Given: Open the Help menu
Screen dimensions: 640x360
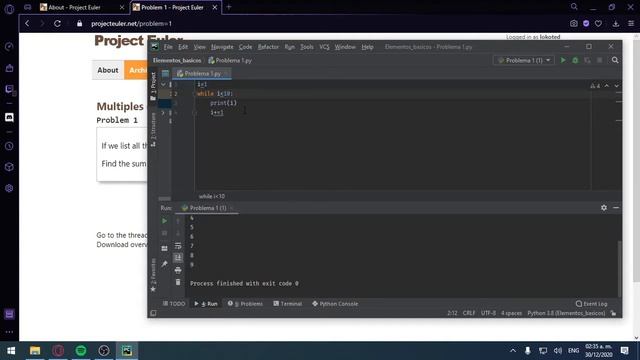Looking at the screenshot, I should click(x=367, y=47).
